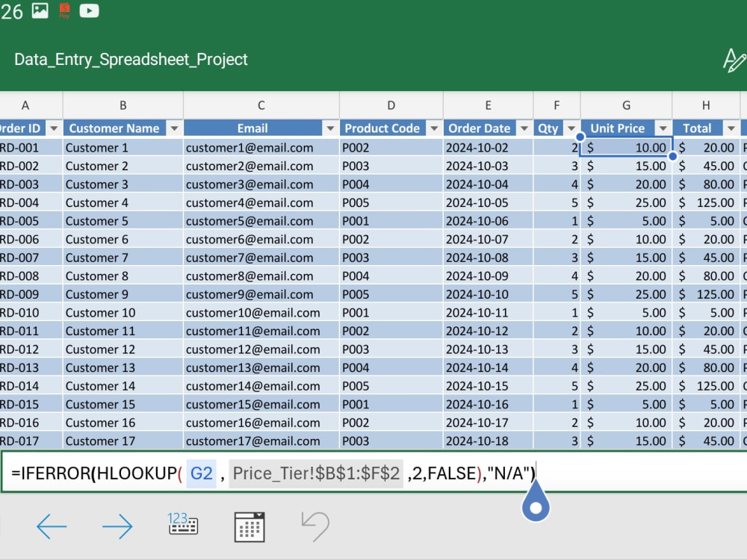Select cell 2024-10-12
Viewport: 747px width, 560px height.
point(489,331)
